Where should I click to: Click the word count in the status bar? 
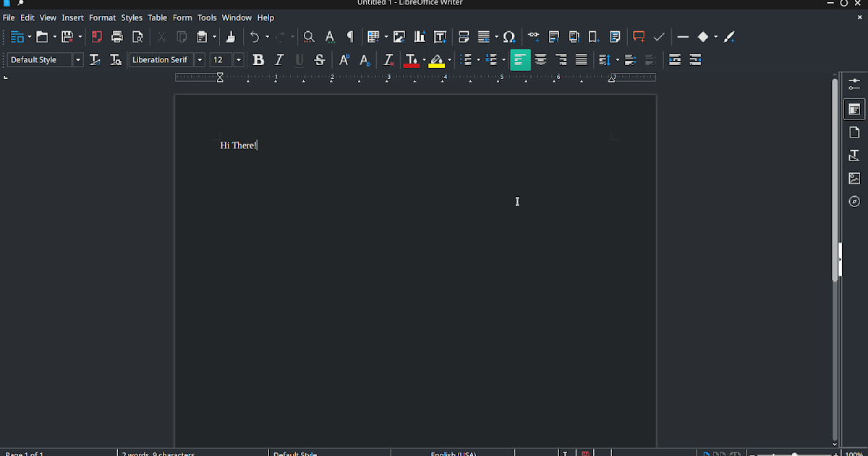pyautogui.click(x=158, y=453)
